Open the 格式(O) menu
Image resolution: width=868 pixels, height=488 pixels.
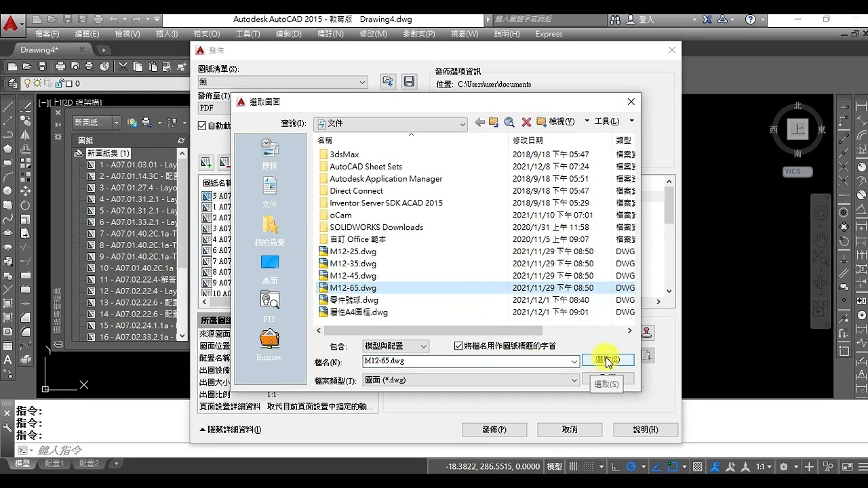[207, 34]
